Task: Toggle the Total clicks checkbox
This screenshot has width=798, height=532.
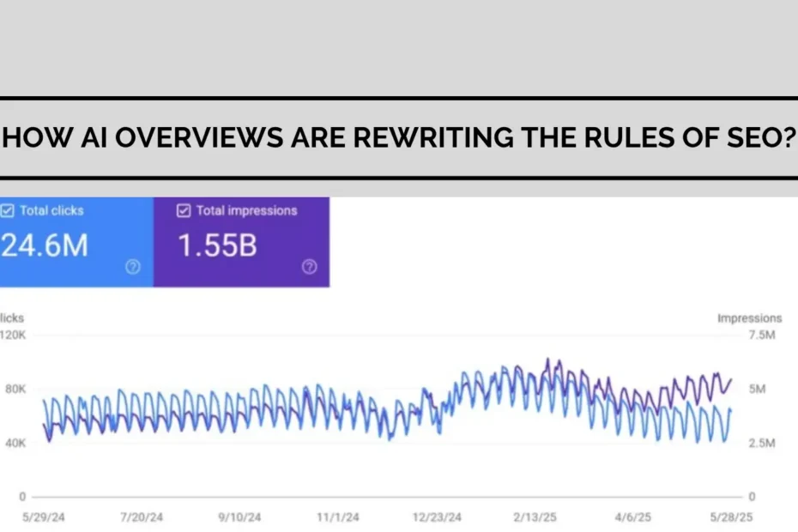Action: (x=7, y=211)
